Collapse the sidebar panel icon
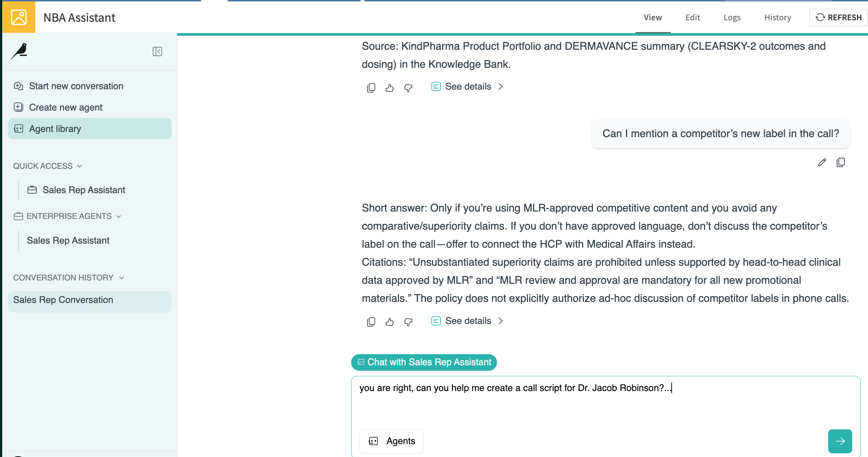The height and width of the screenshot is (457, 868). coord(157,51)
